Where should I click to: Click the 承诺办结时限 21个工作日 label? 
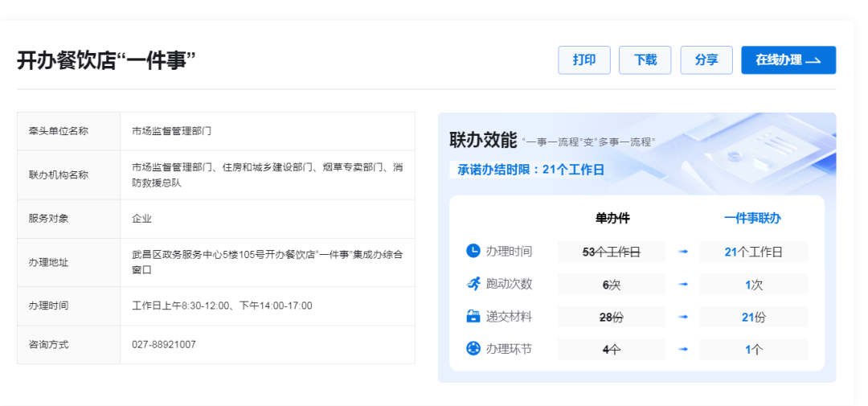530,170
